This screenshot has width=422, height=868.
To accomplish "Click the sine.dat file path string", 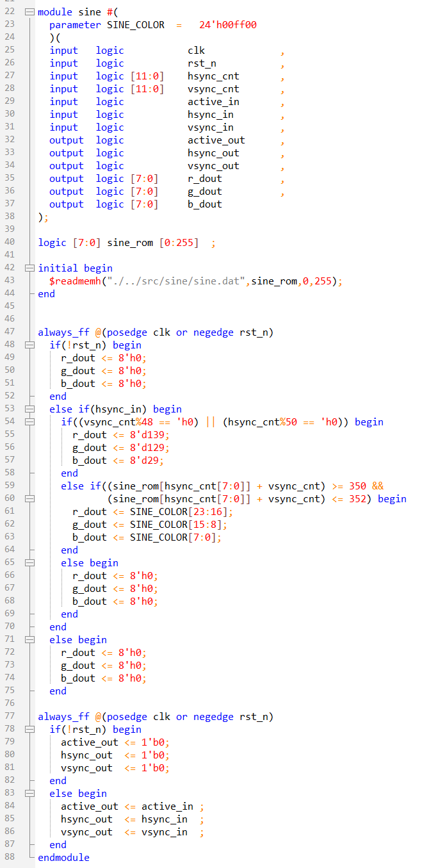I will (x=176, y=281).
